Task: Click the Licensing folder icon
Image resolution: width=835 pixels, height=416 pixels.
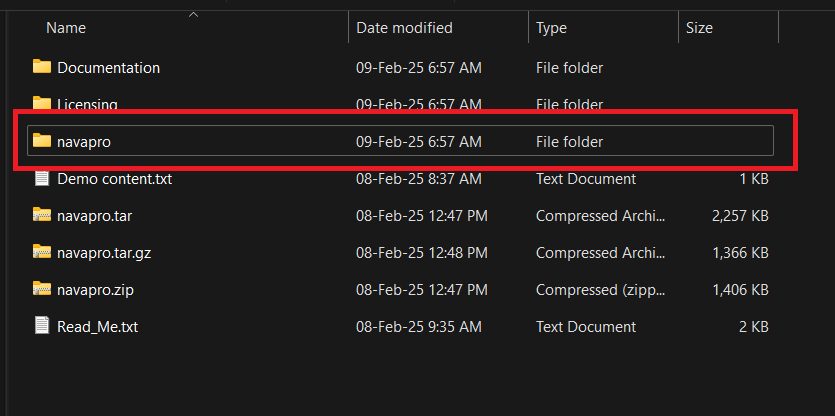Action: 41,103
